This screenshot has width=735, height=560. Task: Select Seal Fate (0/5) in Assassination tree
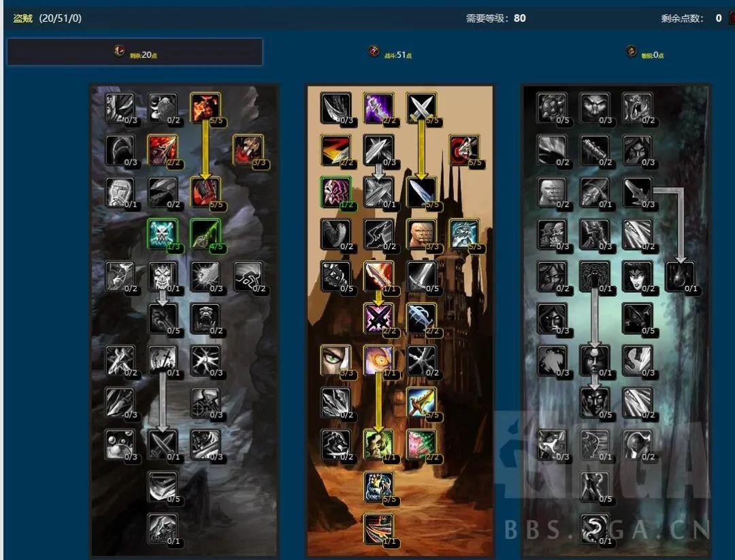[x=163, y=318]
